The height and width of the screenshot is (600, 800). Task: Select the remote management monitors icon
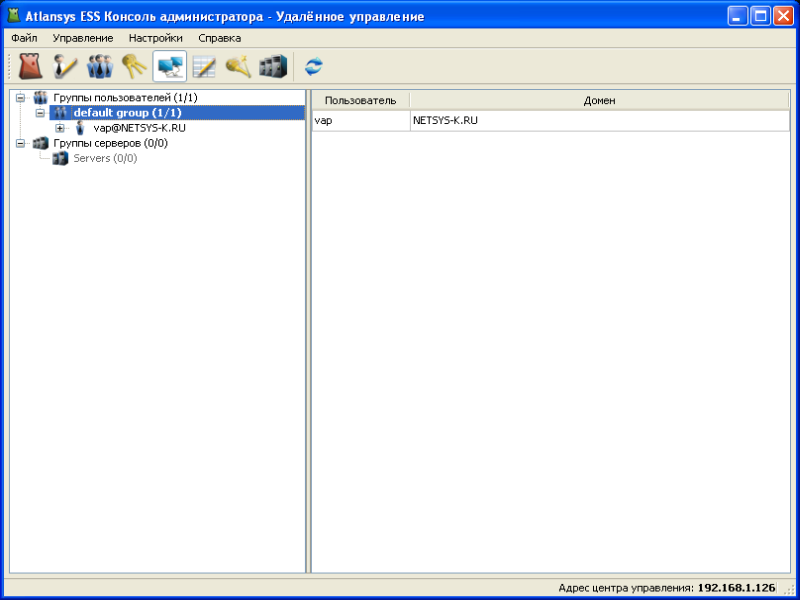170,66
